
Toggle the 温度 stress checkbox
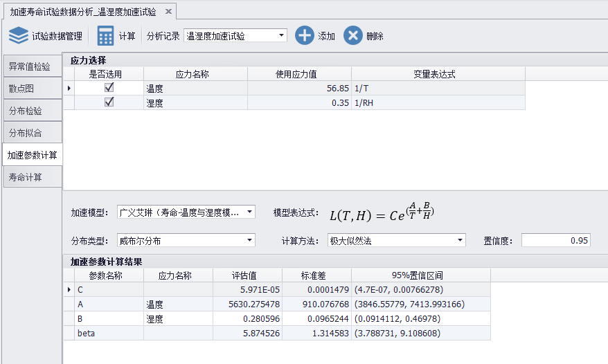click(109, 88)
